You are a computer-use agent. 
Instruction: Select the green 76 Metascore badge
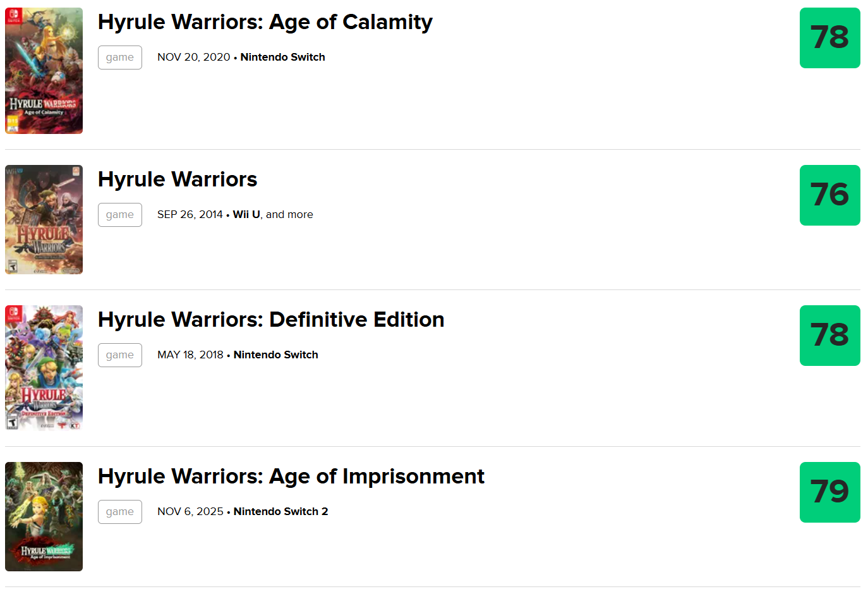(x=829, y=195)
